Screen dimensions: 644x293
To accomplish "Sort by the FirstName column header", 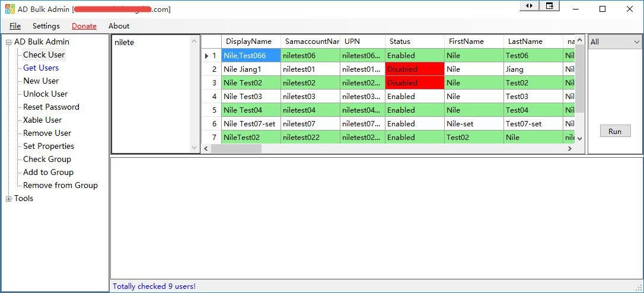I will [x=474, y=42].
